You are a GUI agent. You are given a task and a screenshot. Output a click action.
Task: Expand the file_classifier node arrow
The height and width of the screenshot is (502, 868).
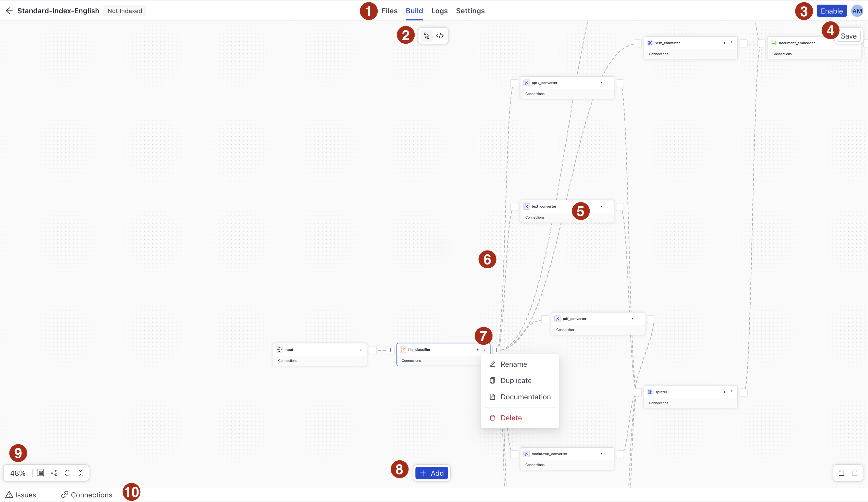click(478, 350)
